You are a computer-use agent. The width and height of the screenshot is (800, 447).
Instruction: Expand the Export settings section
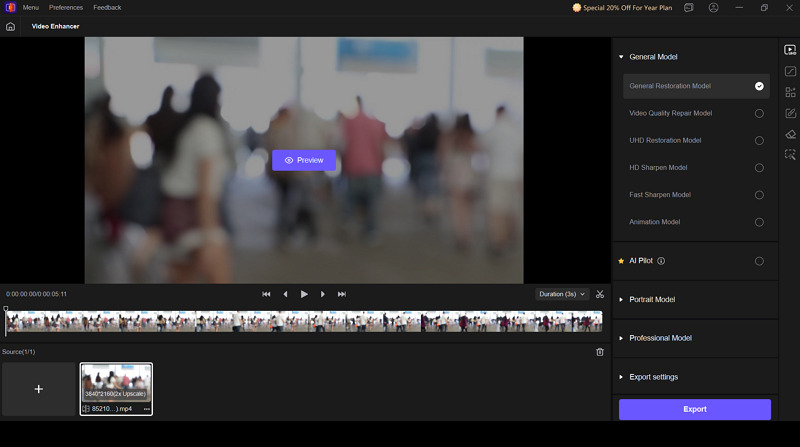653,377
